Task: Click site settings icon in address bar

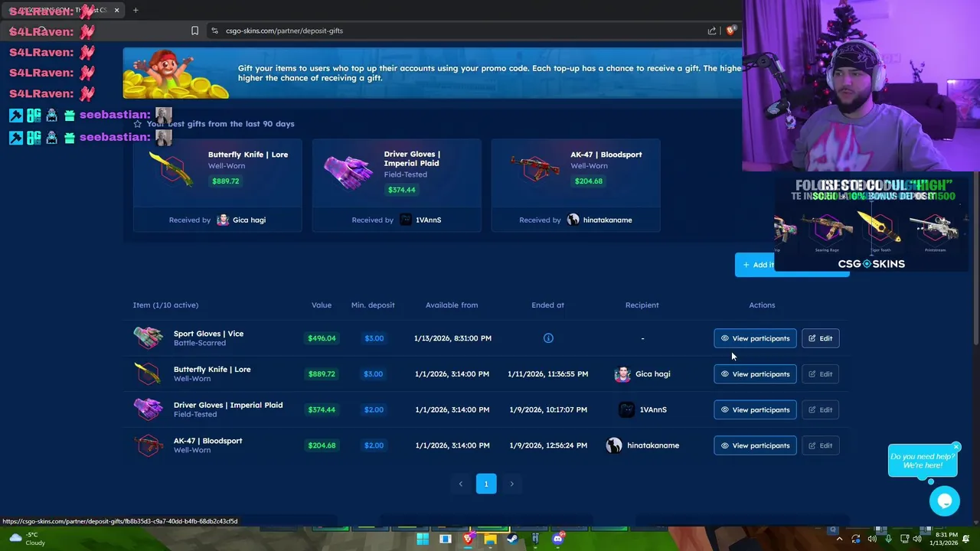Action: pyautogui.click(x=215, y=31)
